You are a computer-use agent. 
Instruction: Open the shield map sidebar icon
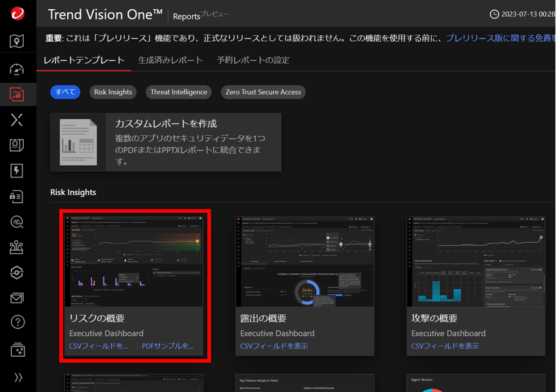coord(17,146)
